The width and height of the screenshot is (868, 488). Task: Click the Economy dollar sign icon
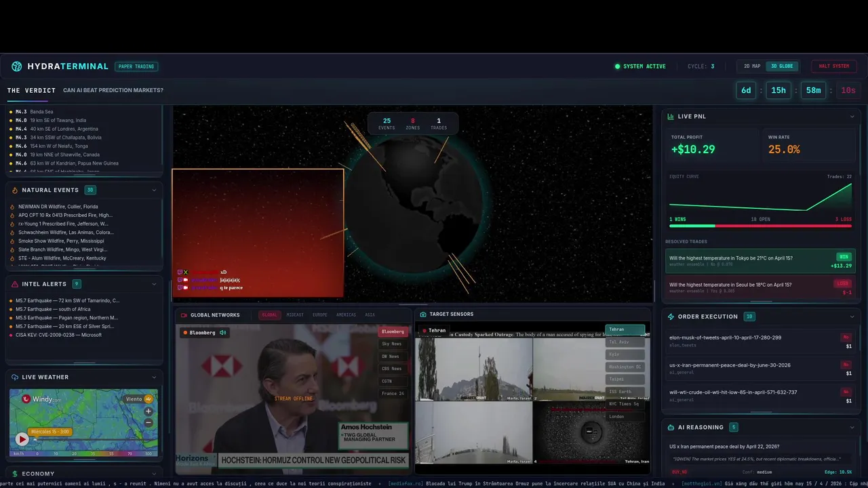coord(15,474)
